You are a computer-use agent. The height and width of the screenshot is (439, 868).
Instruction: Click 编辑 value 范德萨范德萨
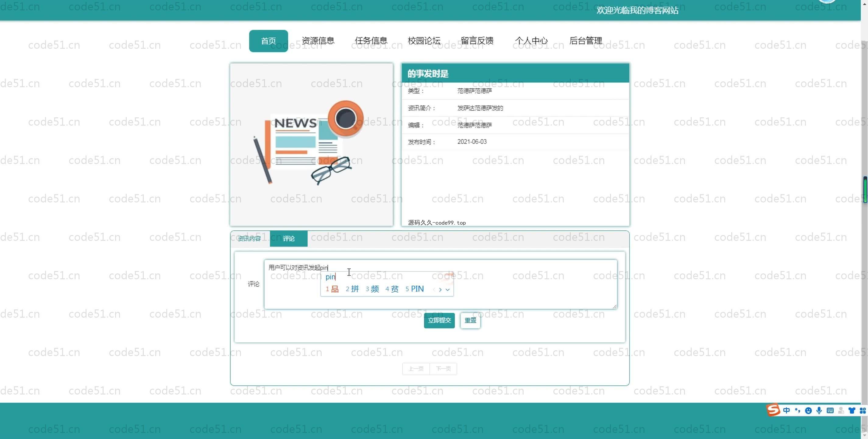(x=475, y=125)
